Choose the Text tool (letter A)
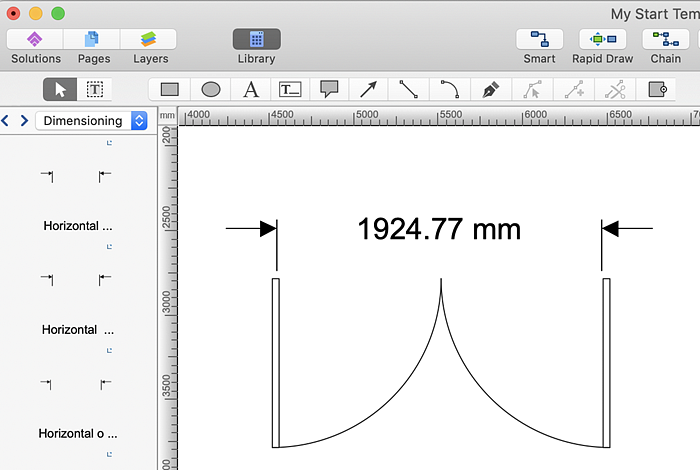 point(251,90)
